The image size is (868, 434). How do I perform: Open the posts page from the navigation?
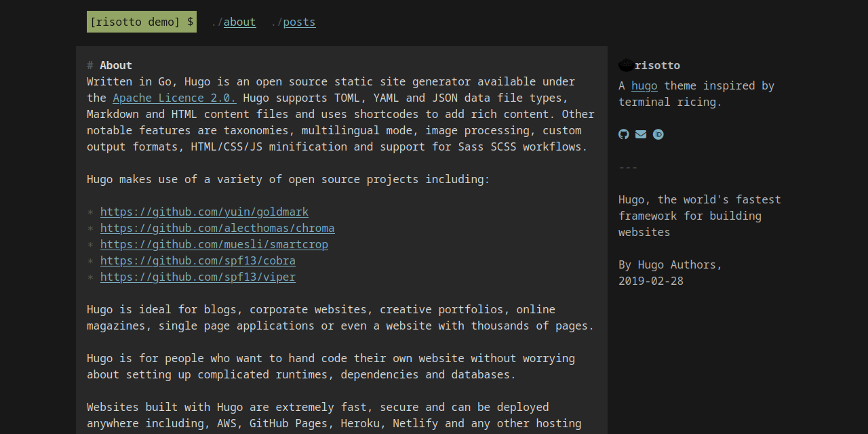click(x=299, y=22)
